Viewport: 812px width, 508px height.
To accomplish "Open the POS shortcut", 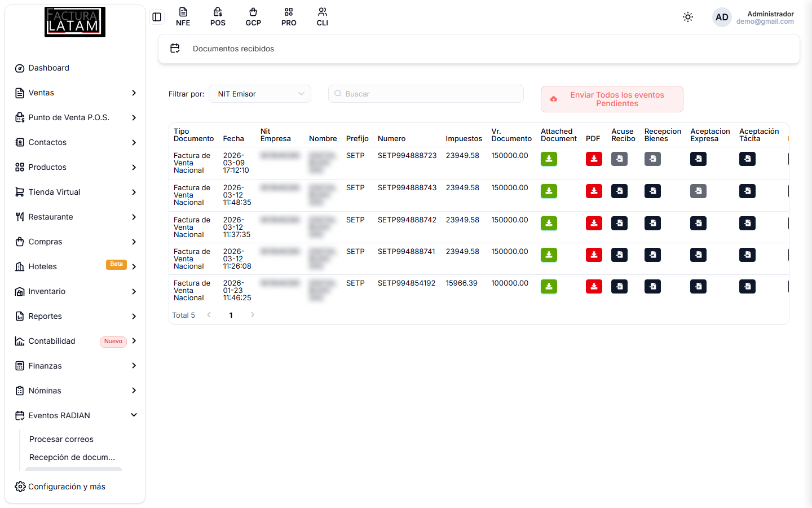I will (x=218, y=17).
